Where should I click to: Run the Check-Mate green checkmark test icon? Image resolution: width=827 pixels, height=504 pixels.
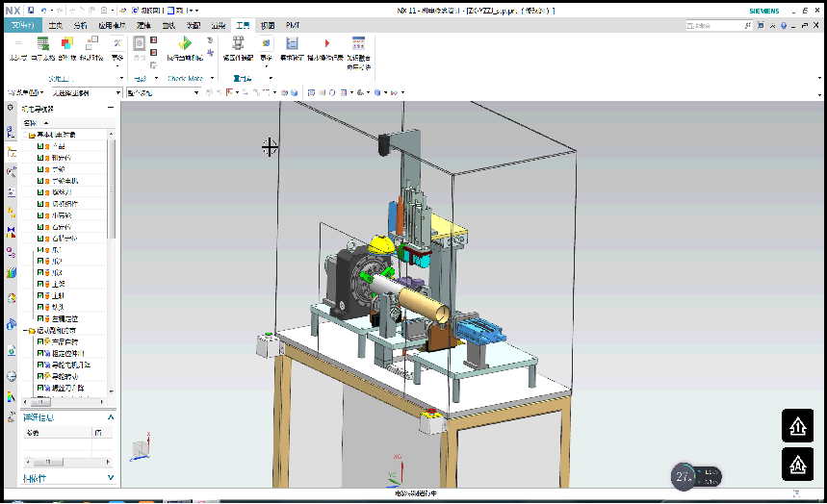[x=185, y=44]
